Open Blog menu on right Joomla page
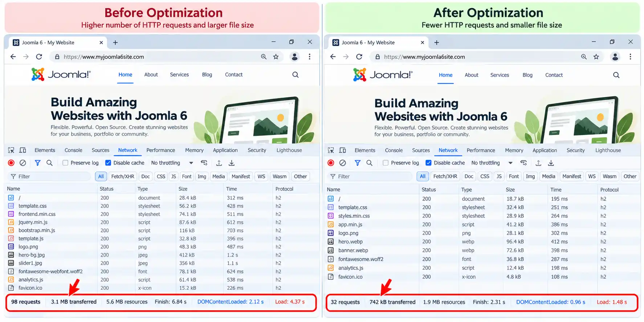Image resolution: width=644 pixels, height=322 pixels. tap(527, 75)
